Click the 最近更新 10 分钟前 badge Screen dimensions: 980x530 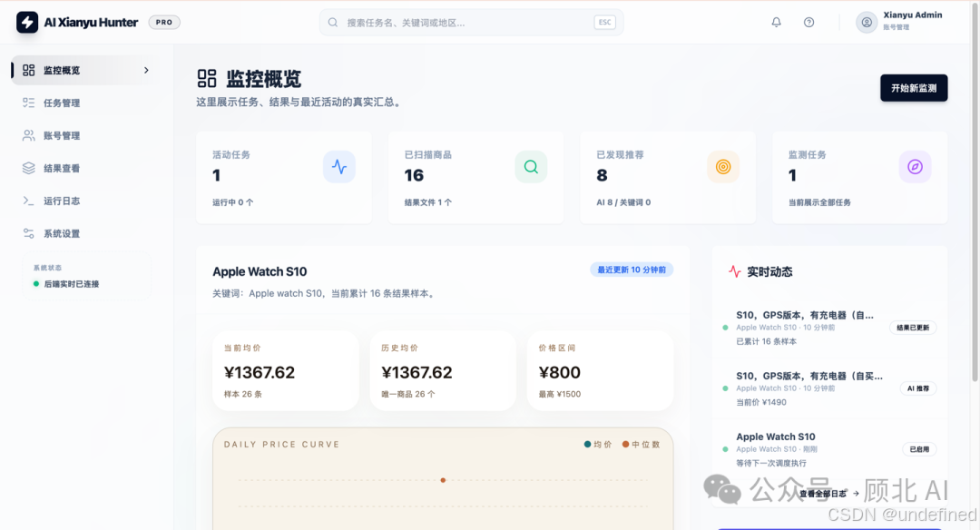[632, 270]
